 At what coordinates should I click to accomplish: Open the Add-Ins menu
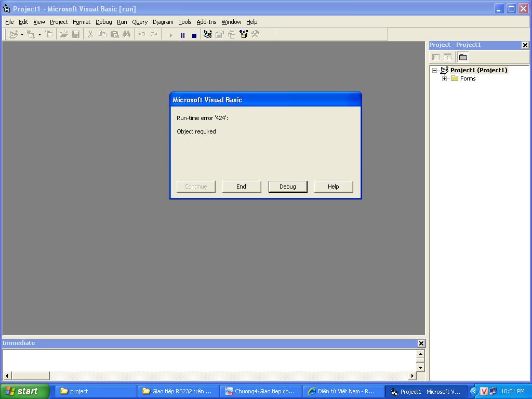click(x=206, y=22)
